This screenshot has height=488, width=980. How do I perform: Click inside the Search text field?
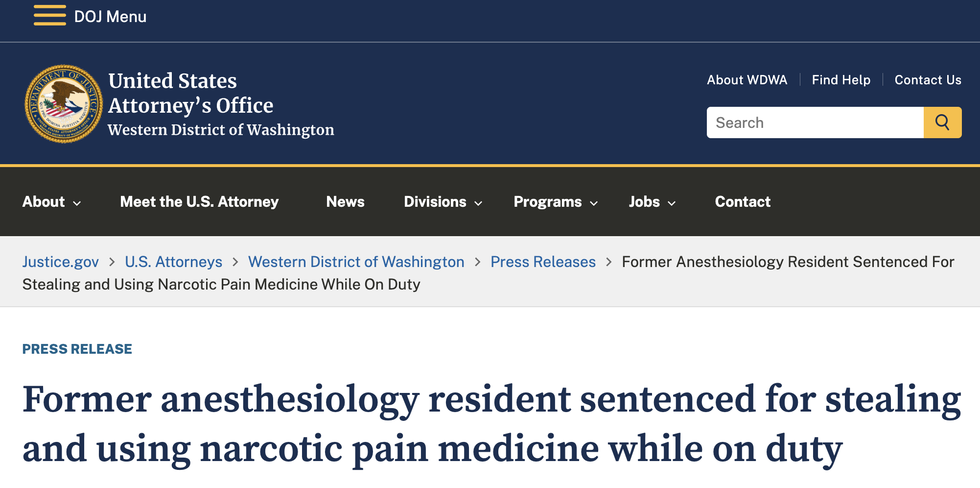pos(815,122)
